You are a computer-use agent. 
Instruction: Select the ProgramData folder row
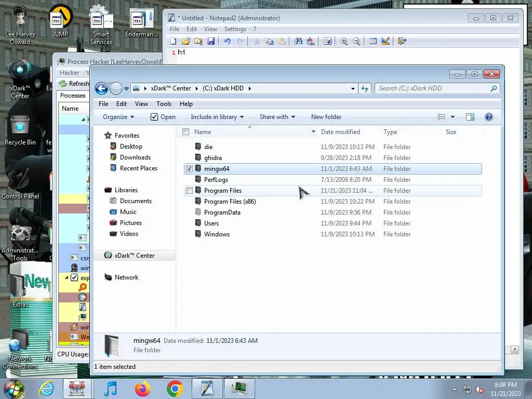[332, 212]
